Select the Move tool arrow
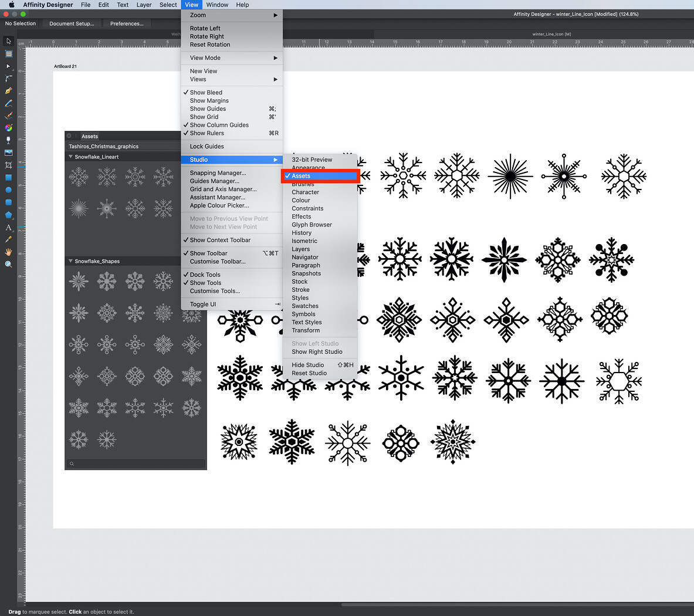This screenshot has width=694, height=616. coord(8,41)
